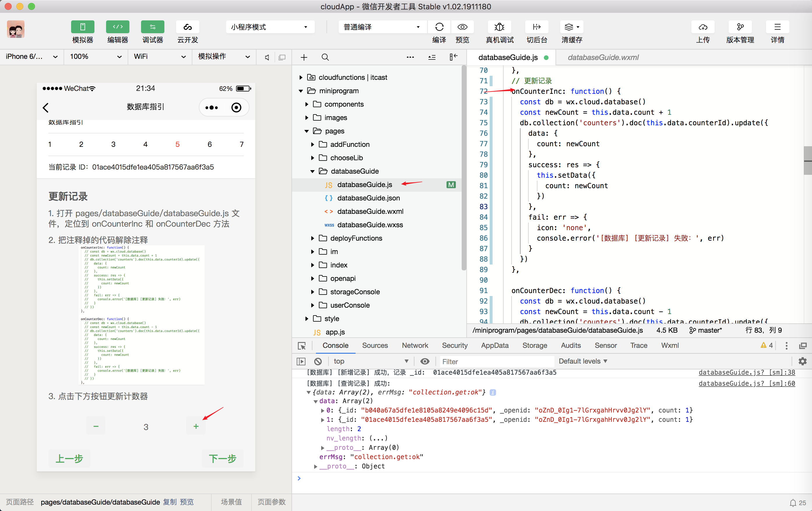Open the top context selector dropdown

point(371,361)
